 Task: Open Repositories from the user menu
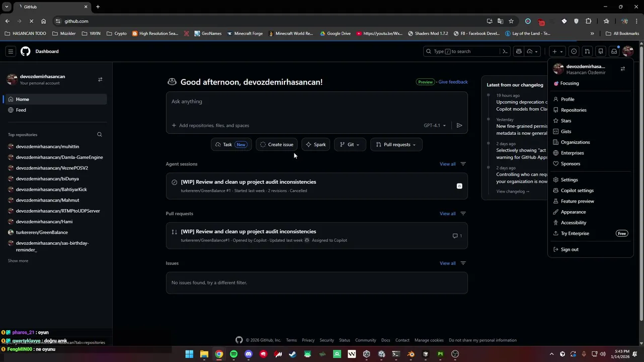point(590,110)
